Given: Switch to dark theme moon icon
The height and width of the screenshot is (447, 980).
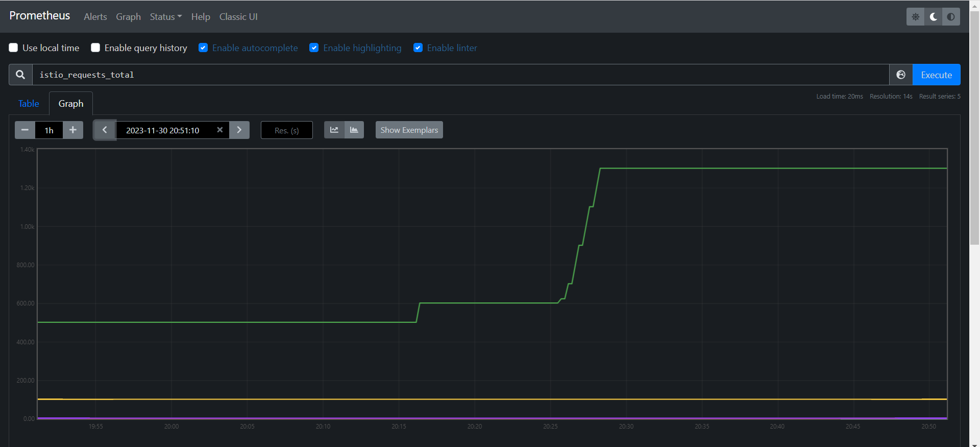Looking at the screenshot, I should (x=933, y=17).
